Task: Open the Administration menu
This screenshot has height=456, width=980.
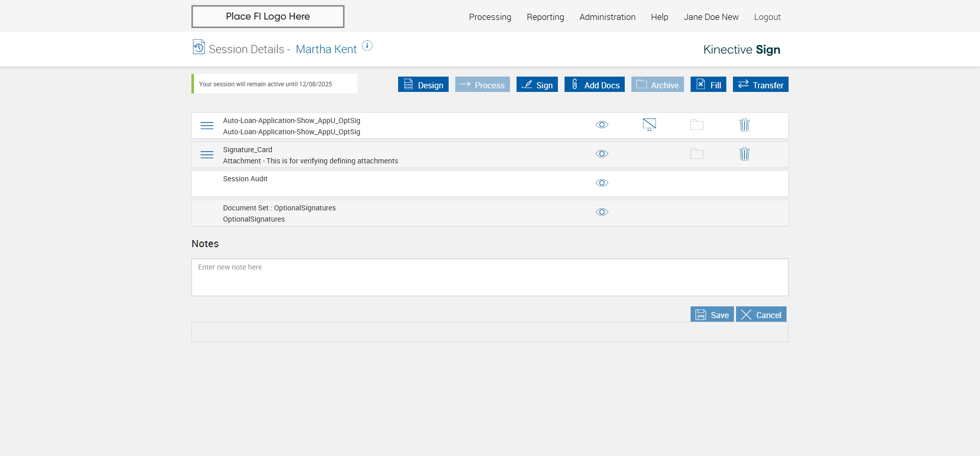Action: pos(607,17)
